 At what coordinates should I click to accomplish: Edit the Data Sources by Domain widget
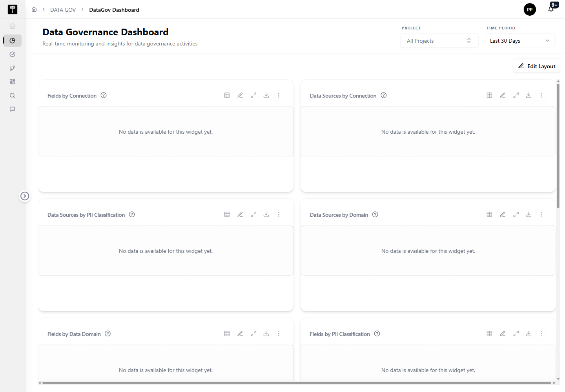503,214
